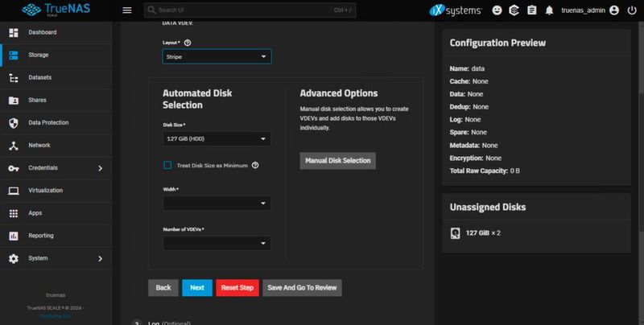This screenshot has width=644, height=325.
Task: Toggle the hamburger sidebar menu
Action: click(126, 10)
